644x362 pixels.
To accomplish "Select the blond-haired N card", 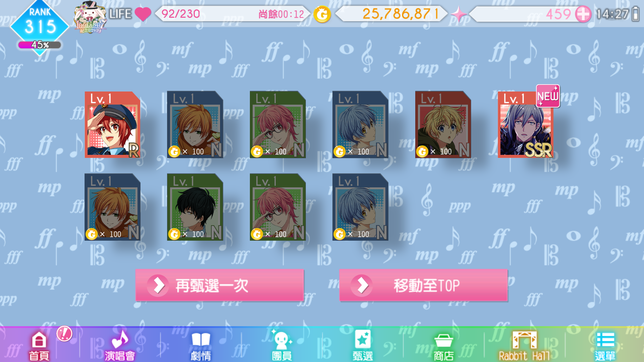I will click(443, 124).
